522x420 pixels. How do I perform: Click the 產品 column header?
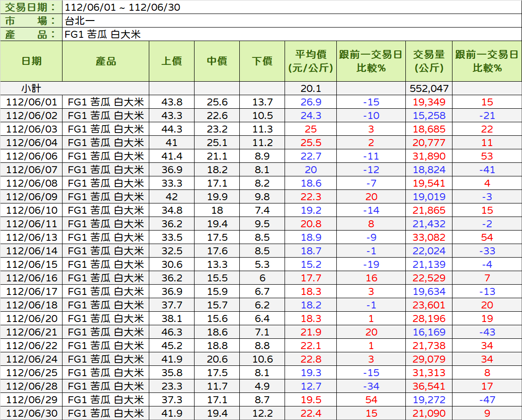[x=105, y=61]
